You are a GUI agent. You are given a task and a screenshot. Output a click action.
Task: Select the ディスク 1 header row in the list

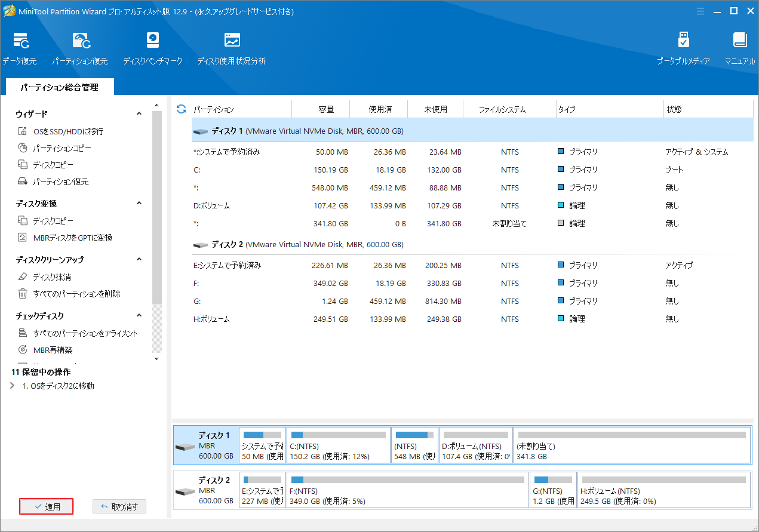click(472, 130)
